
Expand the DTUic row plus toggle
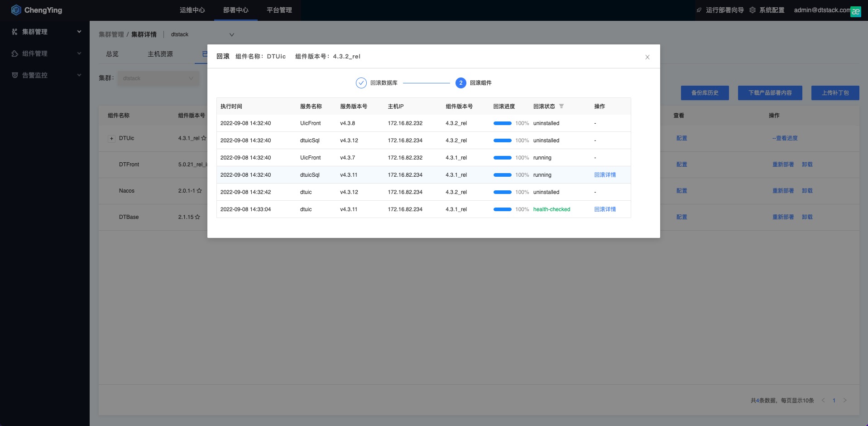point(111,139)
